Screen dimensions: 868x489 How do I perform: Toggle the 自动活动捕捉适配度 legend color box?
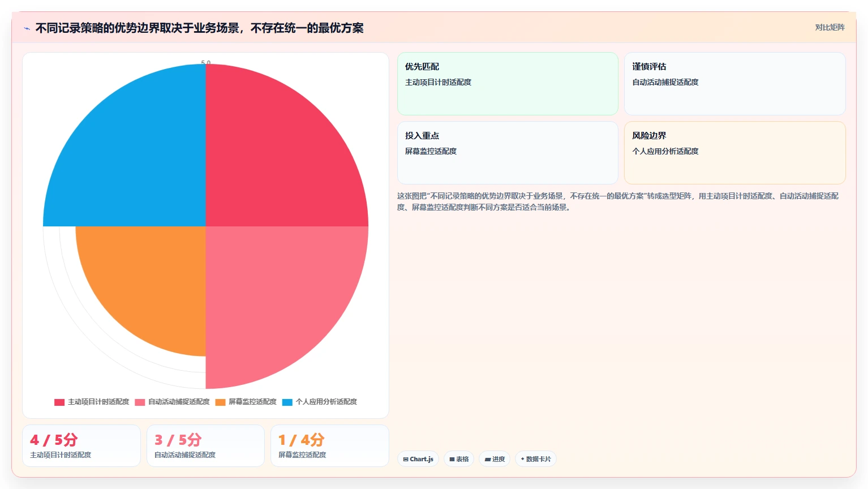tap(140, 402)
